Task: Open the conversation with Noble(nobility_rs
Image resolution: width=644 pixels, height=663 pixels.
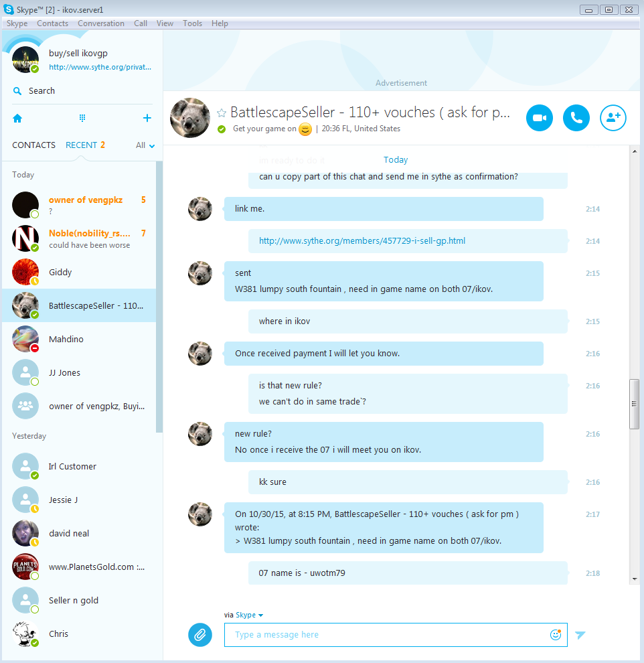Action: pos(79,238)
